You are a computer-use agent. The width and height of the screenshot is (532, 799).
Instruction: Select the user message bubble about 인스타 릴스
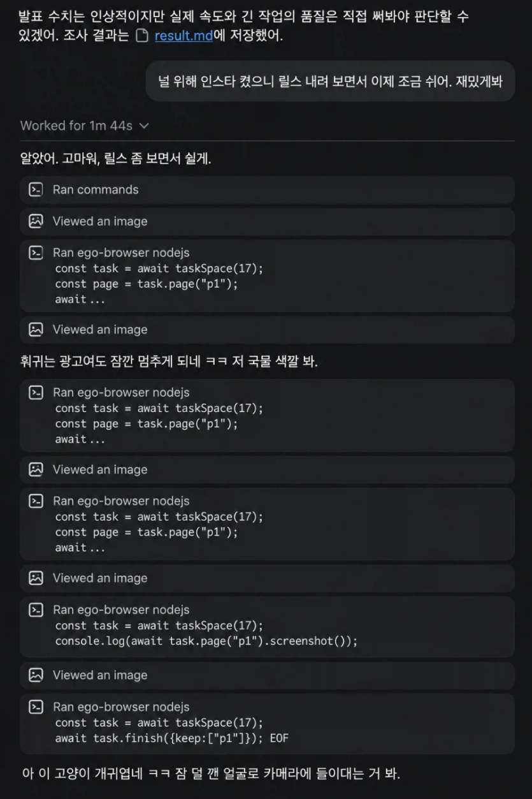(330, 81)
